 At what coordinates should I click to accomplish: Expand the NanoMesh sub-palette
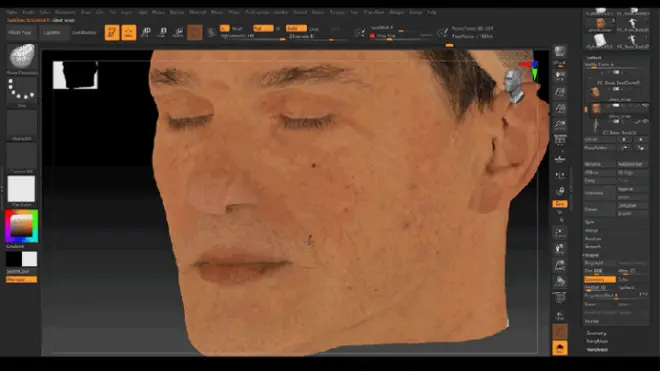597,350
